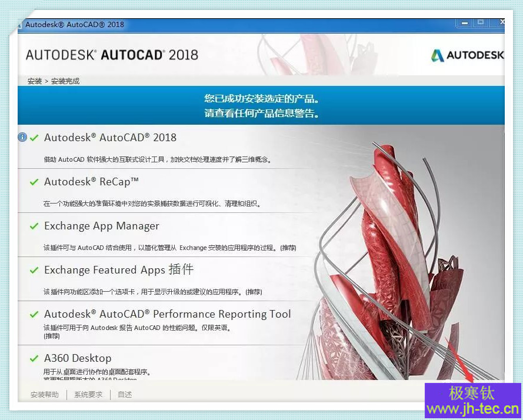Click the banner text 请查看任何产品信息警告
The width and height of the screenshot is (523, 420).
coord(261,114)
